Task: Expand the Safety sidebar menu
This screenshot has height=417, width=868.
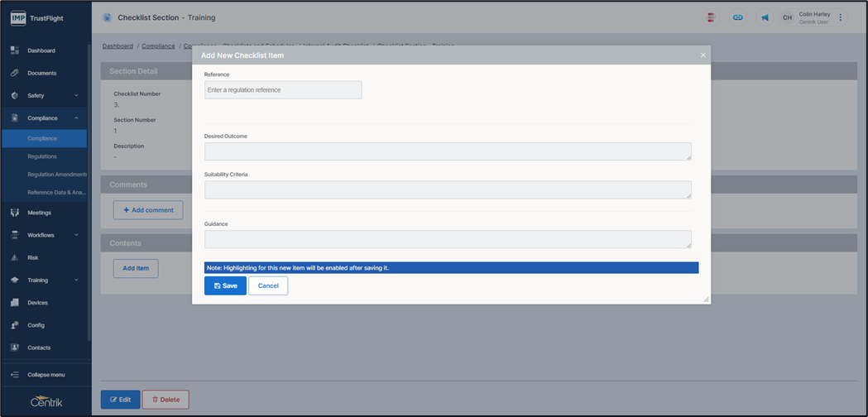Action: [76, 96]
